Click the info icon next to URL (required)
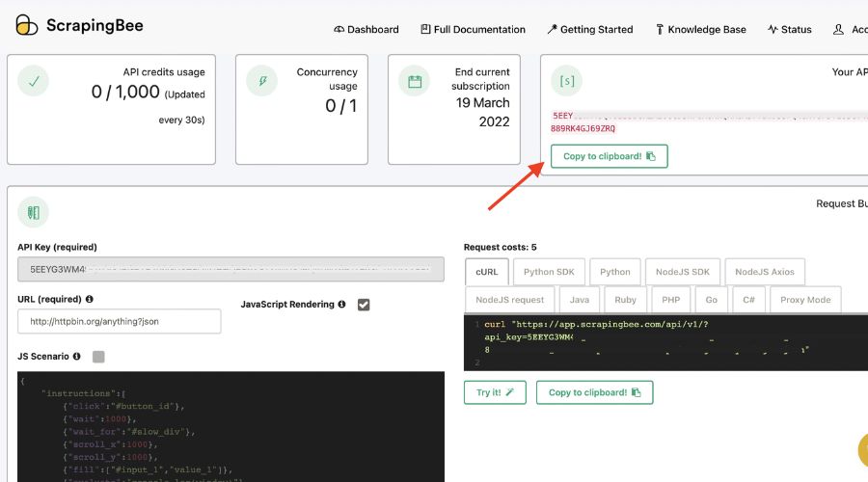 coord(89,299)
